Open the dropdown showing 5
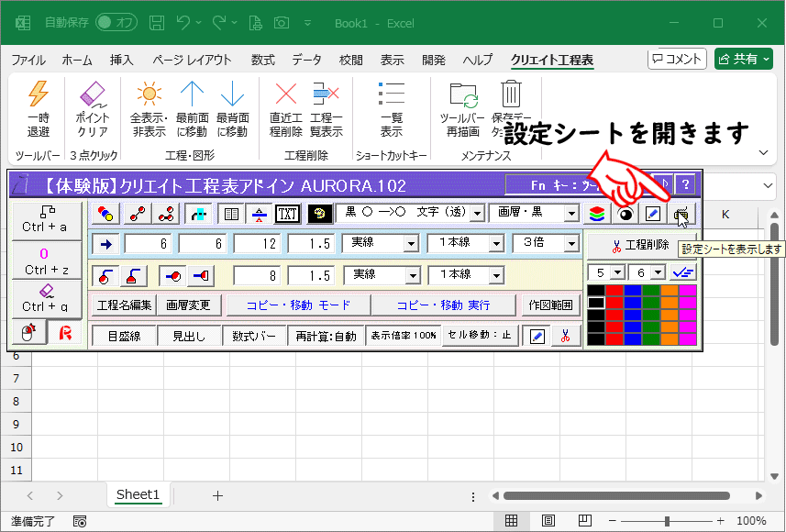The image size is (786, 532). coord(617,272)
